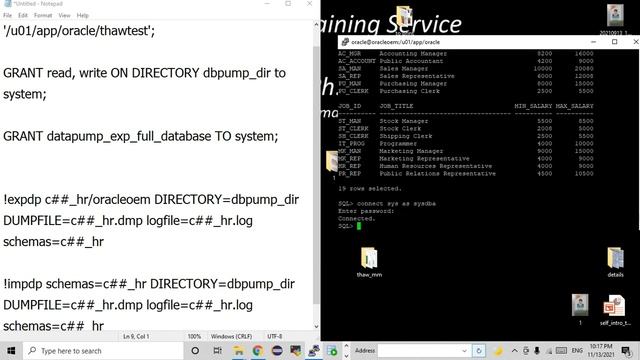The image size is (640, 360).
Task: Open Notepad File menu
Action: coord(7,15)
